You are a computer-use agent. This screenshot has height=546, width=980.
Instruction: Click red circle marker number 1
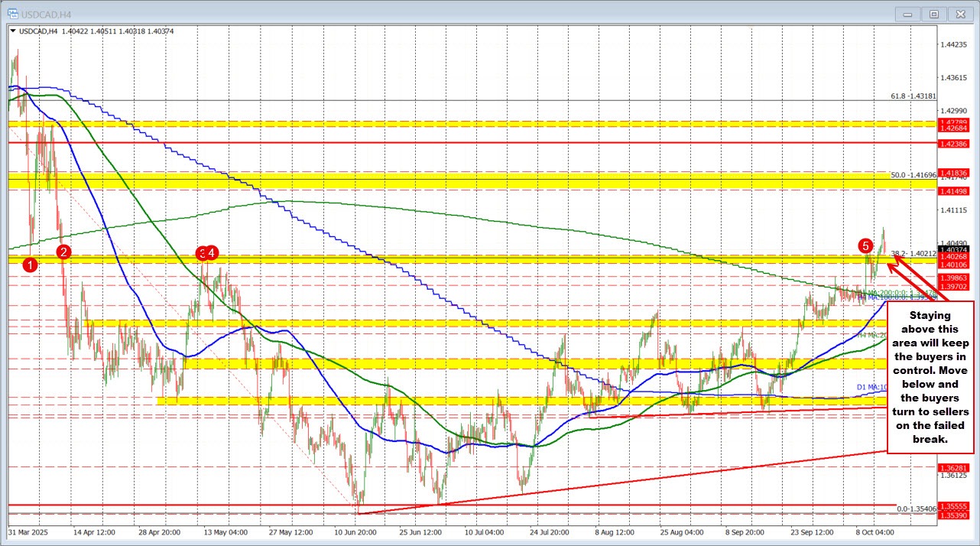click(30, 265)
